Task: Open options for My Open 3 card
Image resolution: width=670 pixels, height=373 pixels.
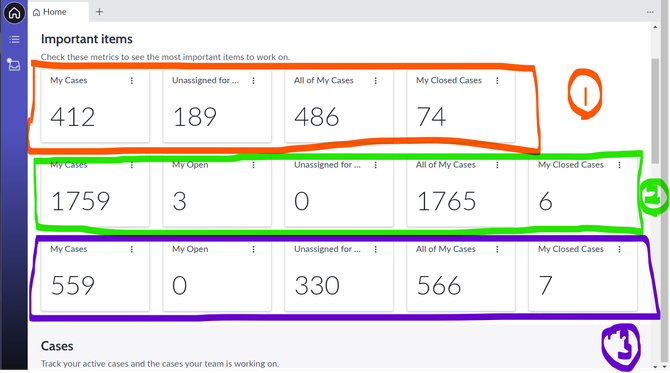Action: (x=253, y=165)
